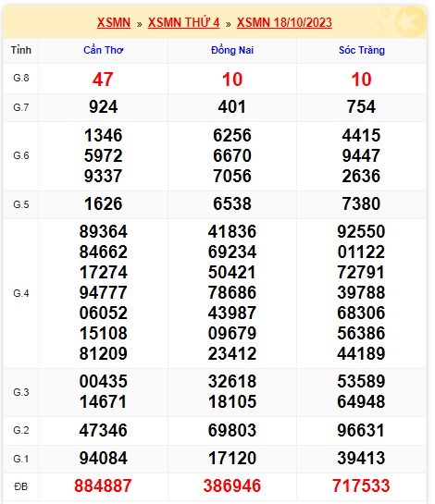The height and width of the screenshot is (504, 435).
Task: Select Đồng Nai special prize 386946
Action: tap(232, 486)
